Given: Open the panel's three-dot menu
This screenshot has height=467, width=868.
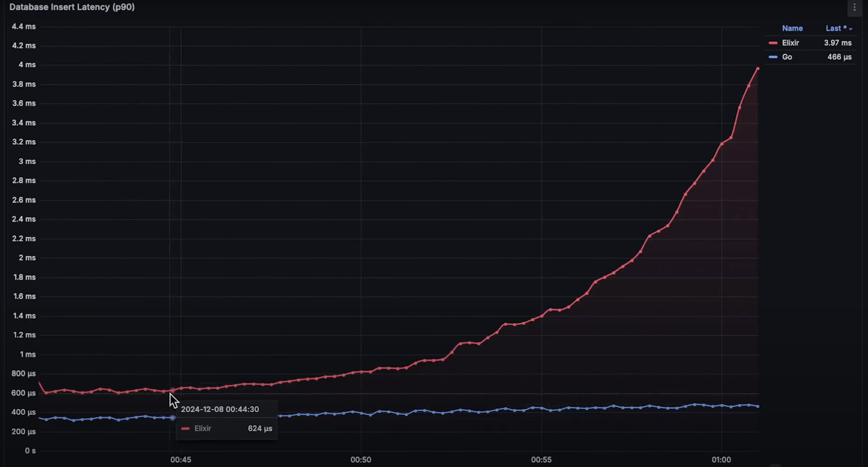Looking at the screenshot, I should (854, 7).
